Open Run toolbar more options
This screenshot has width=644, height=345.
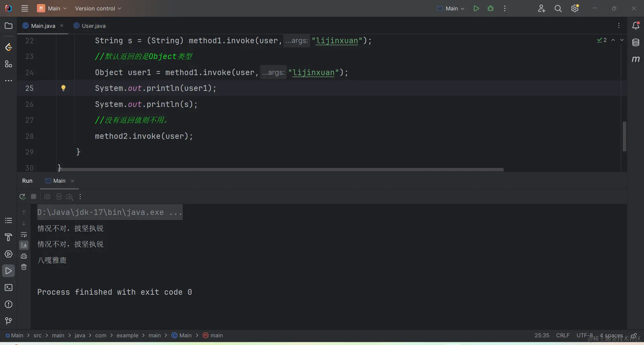pos(80,196)
